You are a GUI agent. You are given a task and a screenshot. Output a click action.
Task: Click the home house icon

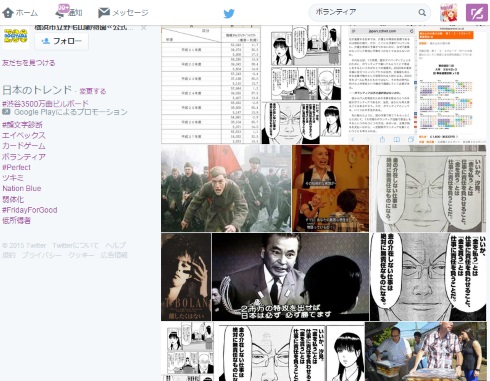(x=8, y=13)
